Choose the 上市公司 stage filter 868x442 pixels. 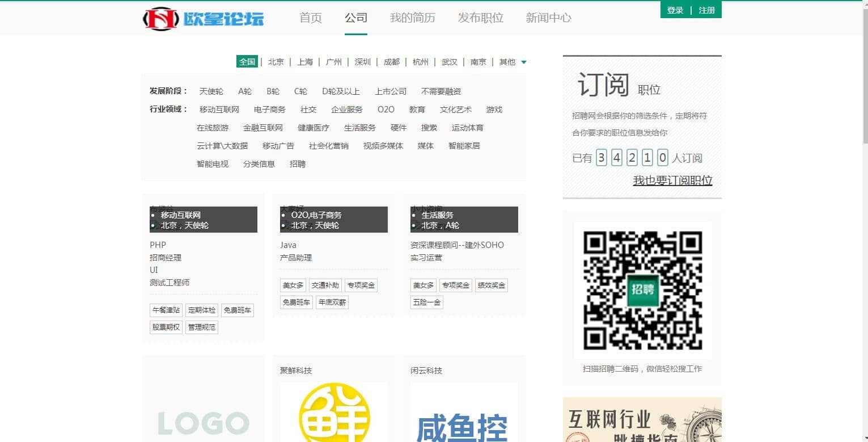click(x=390, y=91)
